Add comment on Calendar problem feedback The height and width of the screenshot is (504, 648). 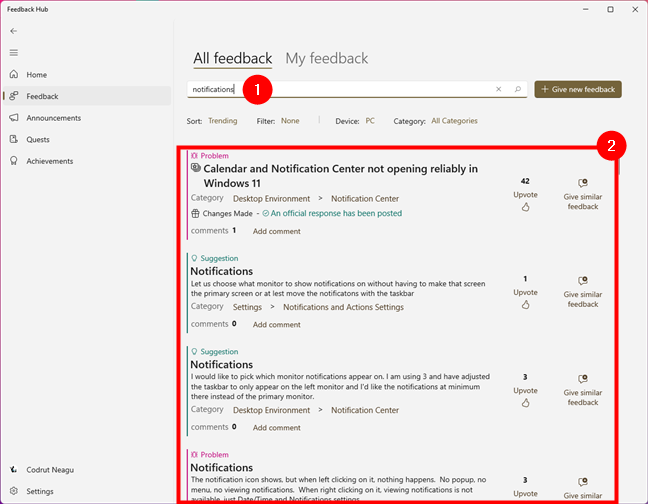[276, 231]
